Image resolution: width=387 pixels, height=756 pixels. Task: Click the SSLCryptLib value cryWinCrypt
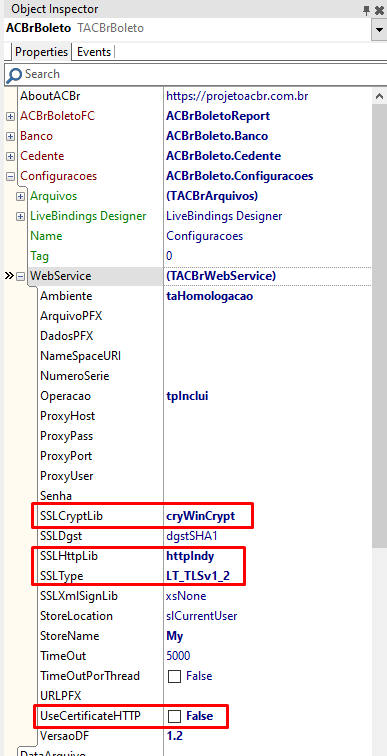pyautogui.click(x=200, y=516)
